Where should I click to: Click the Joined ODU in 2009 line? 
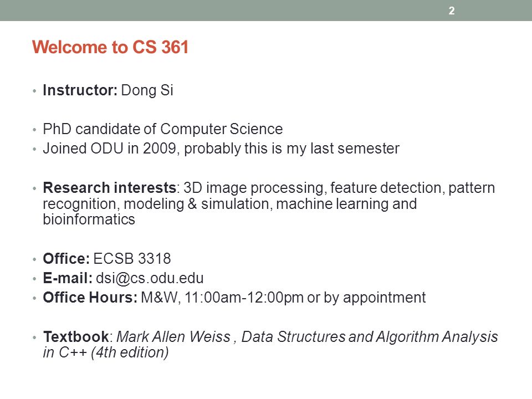click(221, 149)
